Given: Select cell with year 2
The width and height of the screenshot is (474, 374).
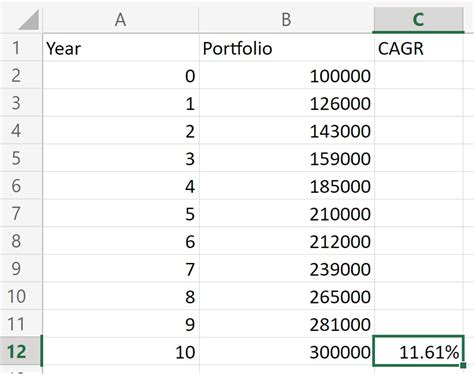Looking at the screenshot, I should coord(121,131).
